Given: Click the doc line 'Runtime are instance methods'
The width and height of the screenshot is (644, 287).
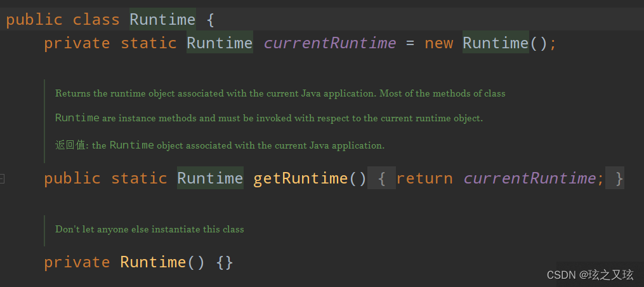Looking at the screenshot, I should (x=269, y=118).
